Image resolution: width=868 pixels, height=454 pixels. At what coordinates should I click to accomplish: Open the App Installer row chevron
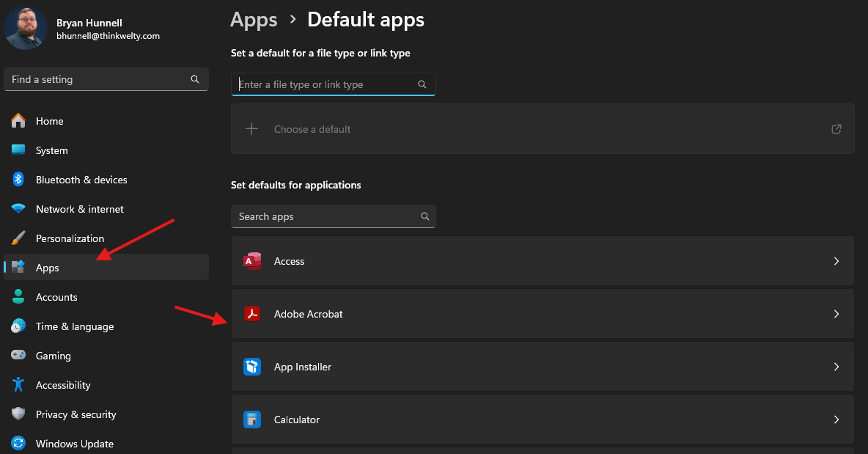836,367
